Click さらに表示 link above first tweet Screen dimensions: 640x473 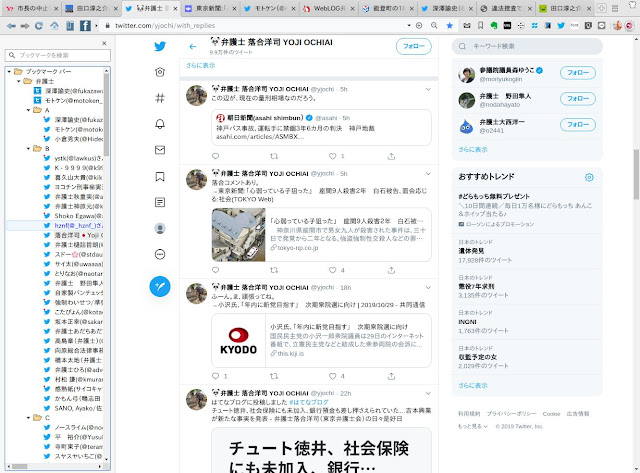pos(200,65)
